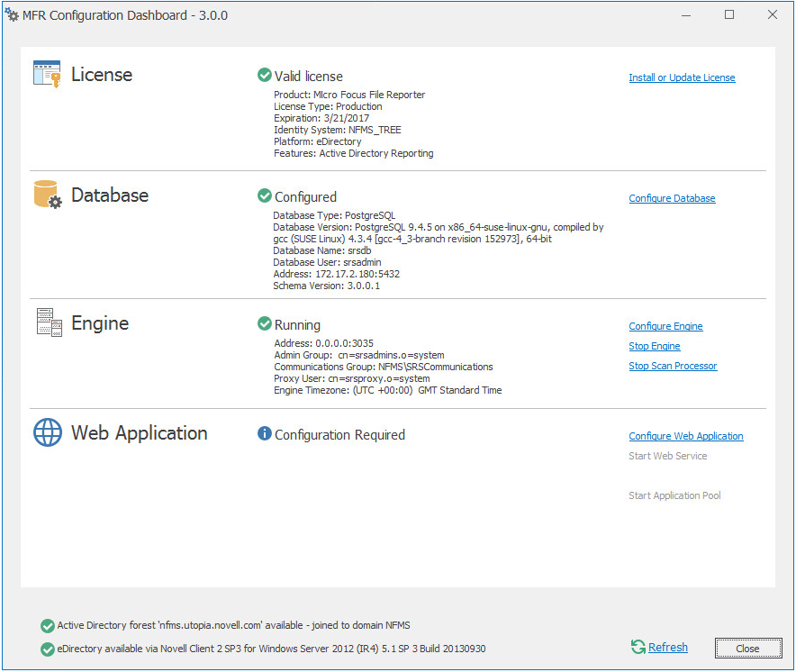This screenshot has width=796, height=672.
Task: Click the green Configured status checkmark
Action: 265,195
